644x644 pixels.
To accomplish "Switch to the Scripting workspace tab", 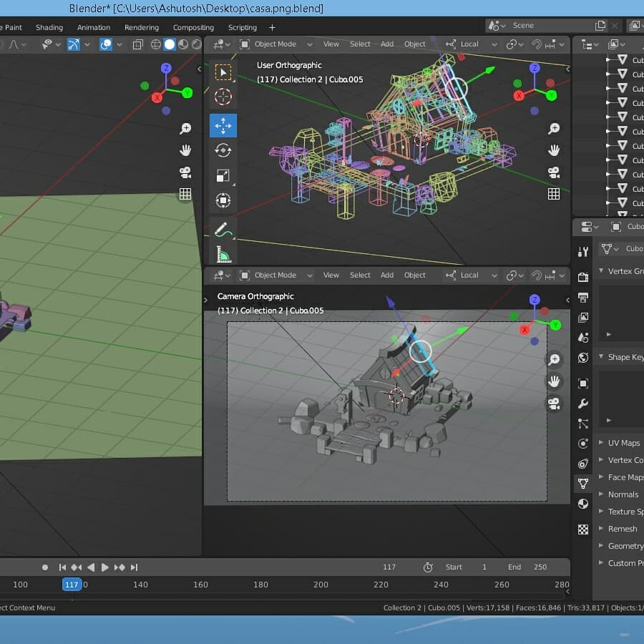I will coord(243,27).
